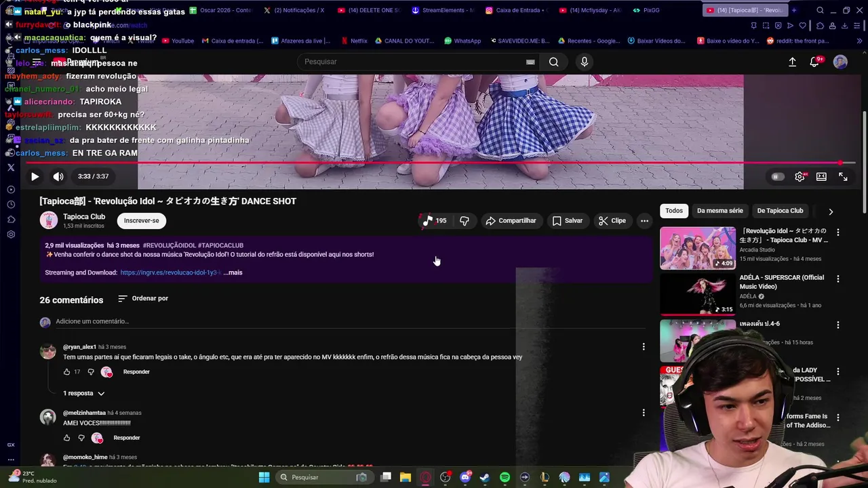Open the on-screen keyboard in search box

click(530, 62)
